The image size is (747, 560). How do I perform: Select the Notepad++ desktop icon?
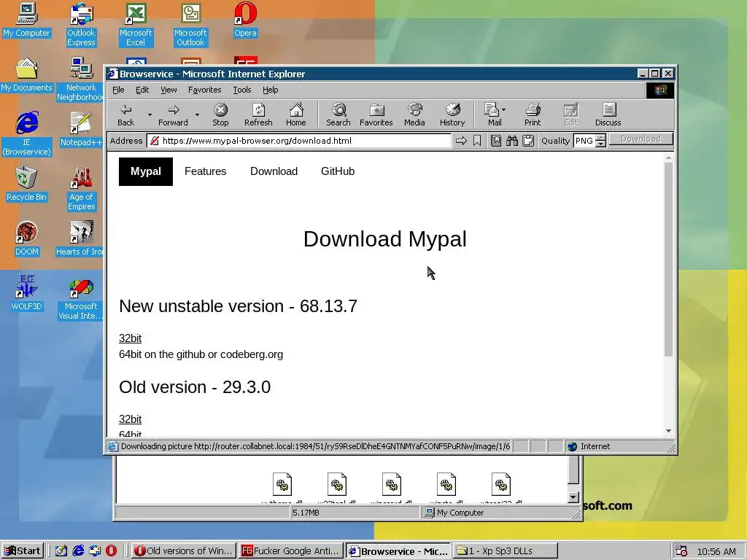(81, 130)
